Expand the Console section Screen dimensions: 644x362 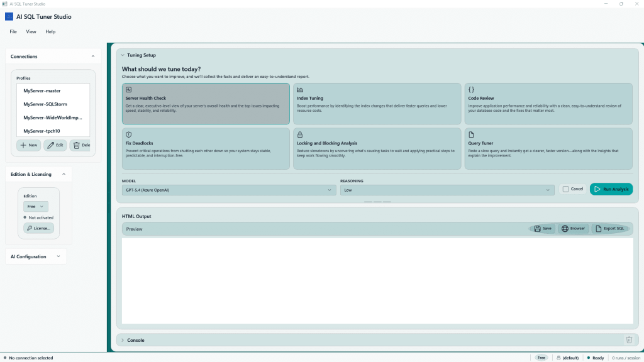[123, 340]
